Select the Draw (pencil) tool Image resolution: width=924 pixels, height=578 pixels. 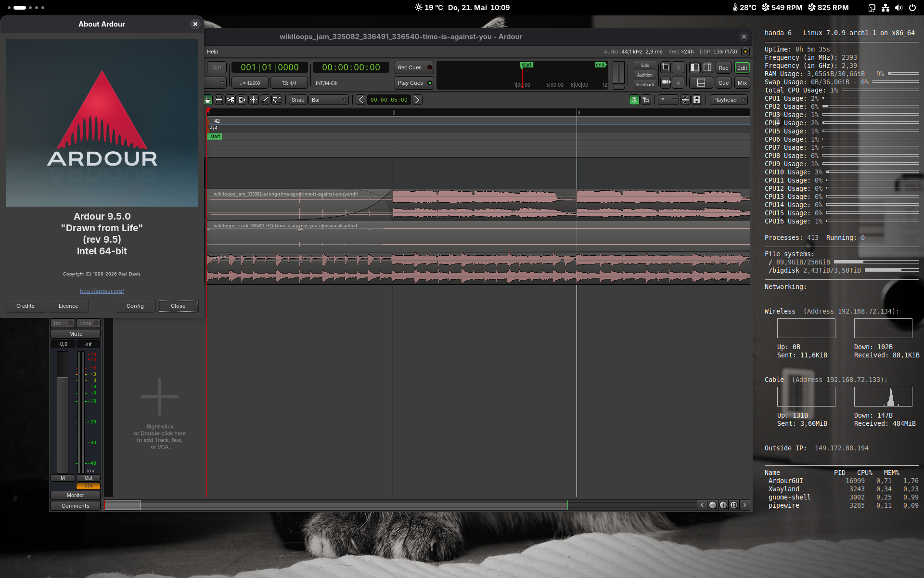tap(265, 100)
